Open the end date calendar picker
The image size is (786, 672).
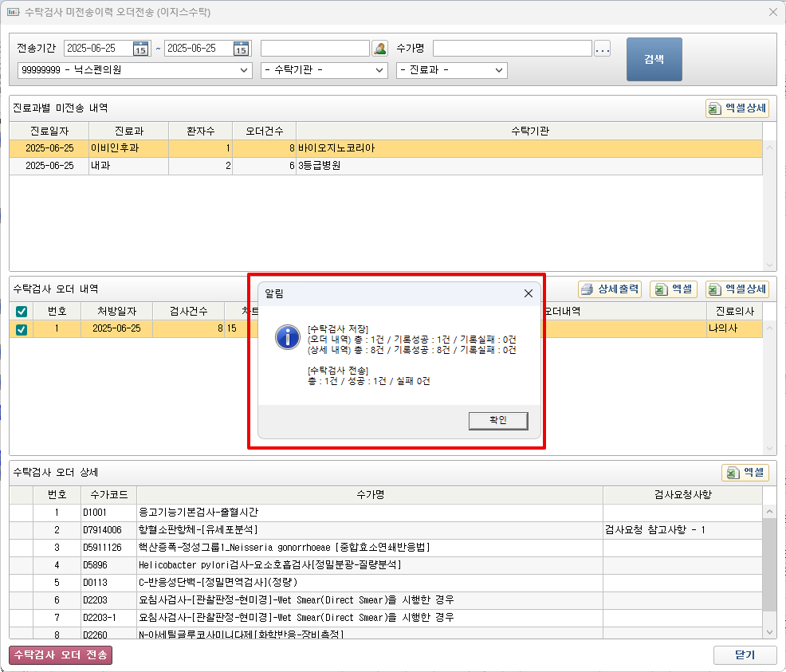click(x=241, y=49)
